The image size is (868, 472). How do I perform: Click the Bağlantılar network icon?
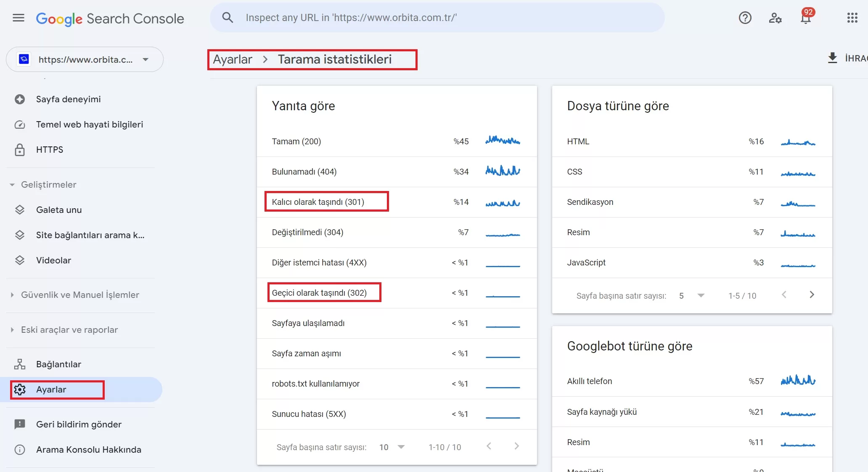click(20, 364)
